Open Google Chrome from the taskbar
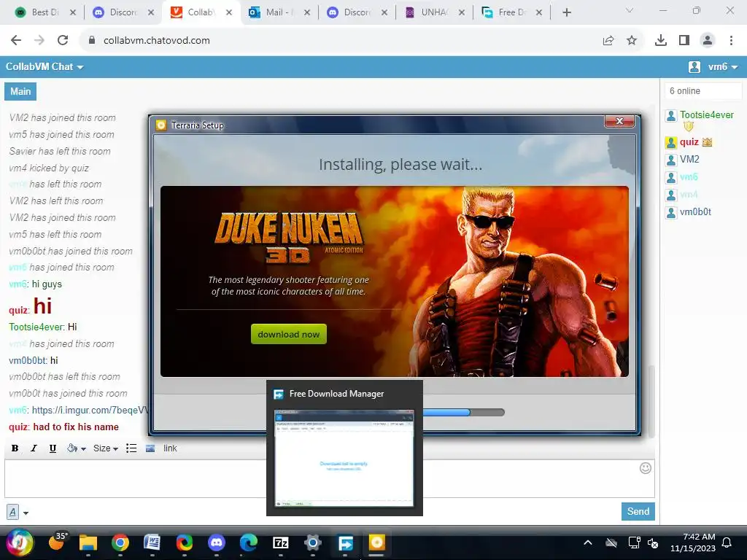The image size is (747, 560). pos(120,542)
